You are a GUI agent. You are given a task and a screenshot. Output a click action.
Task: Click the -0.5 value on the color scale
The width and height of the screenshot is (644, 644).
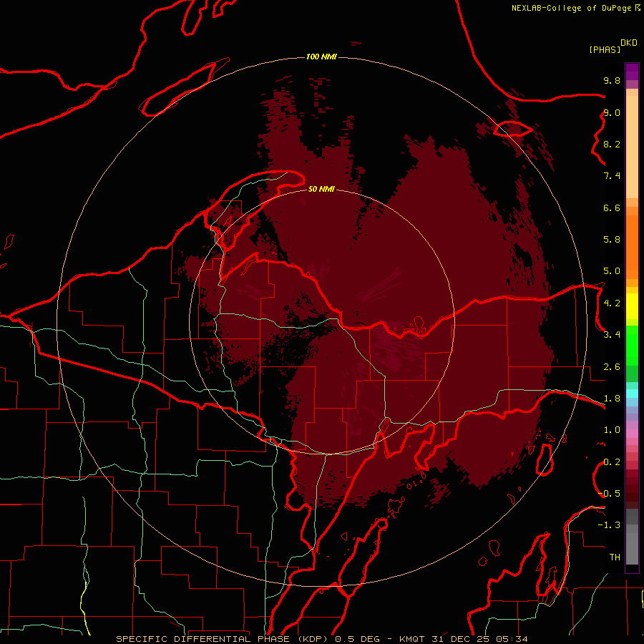pyautogui.click(x=610, y=494)
